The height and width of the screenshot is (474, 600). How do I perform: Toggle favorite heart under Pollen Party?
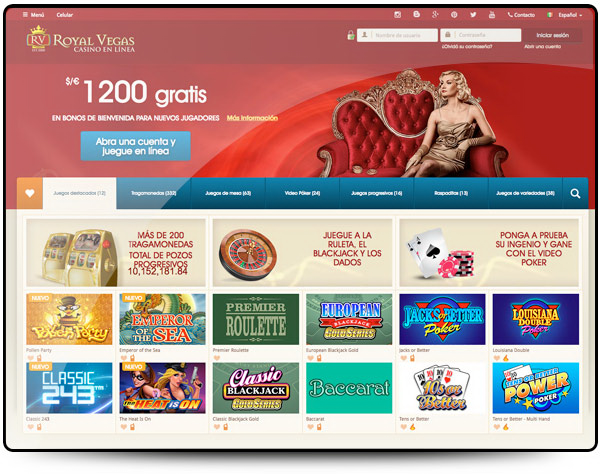(30, 358)
